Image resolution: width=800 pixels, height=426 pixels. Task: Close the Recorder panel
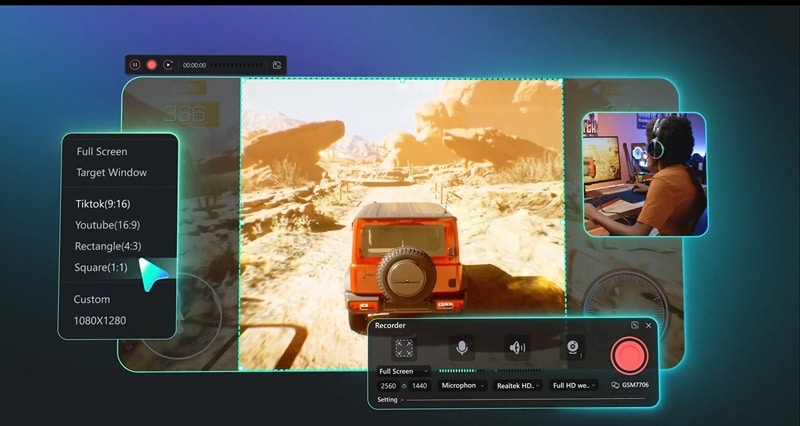click(x=648, y=325)
